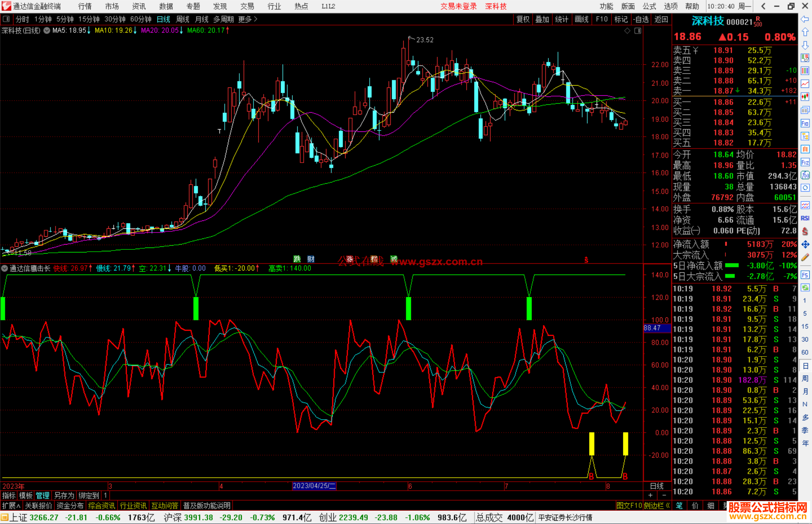Click the 88.47 price label on the indicator axis
The image size is (812, 524).
pos(657,328)
